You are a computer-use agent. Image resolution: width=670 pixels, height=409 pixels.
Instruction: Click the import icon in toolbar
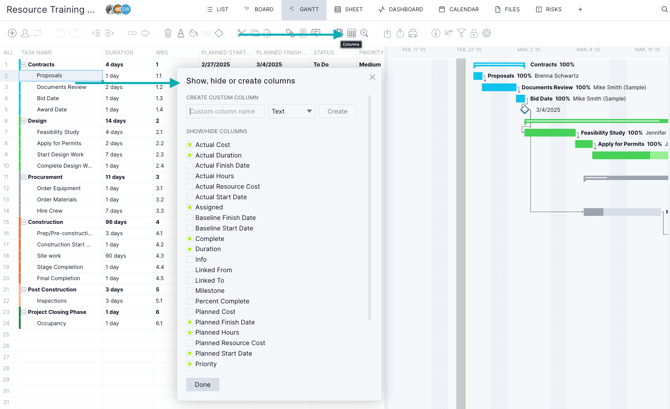tap(387, 33)
